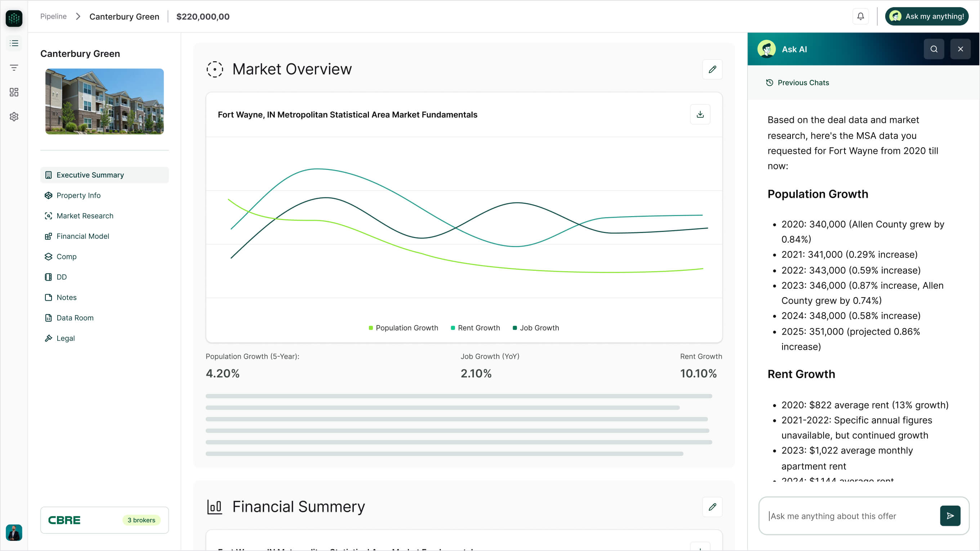Edit the Market Overview section

[712, 69]
